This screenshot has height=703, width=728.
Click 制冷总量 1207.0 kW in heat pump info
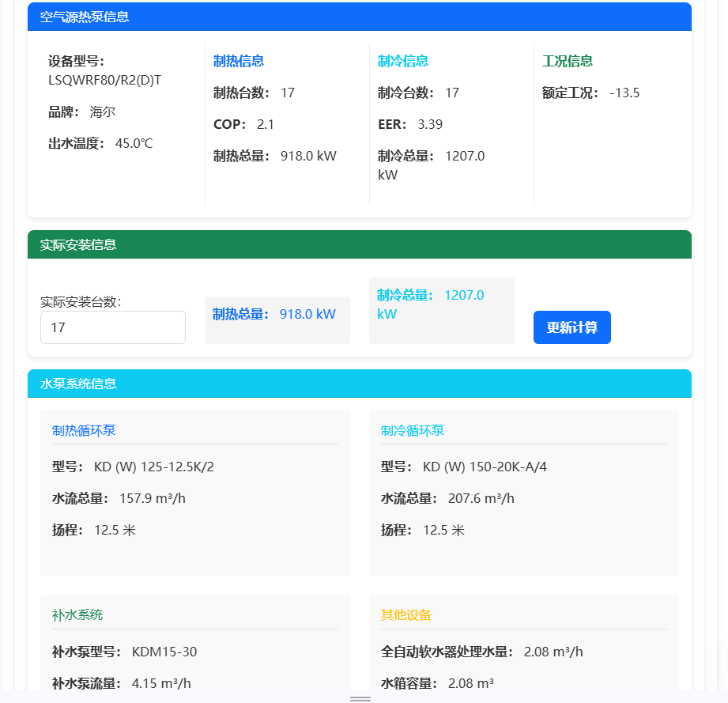tap(432, 165)
